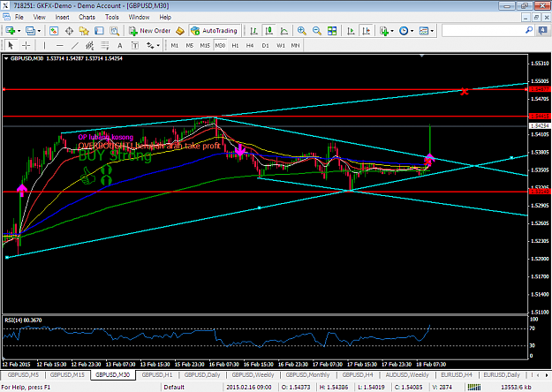Select the Crosshair tool
Screen dimensions: 552x392
[x=26, y=45]
